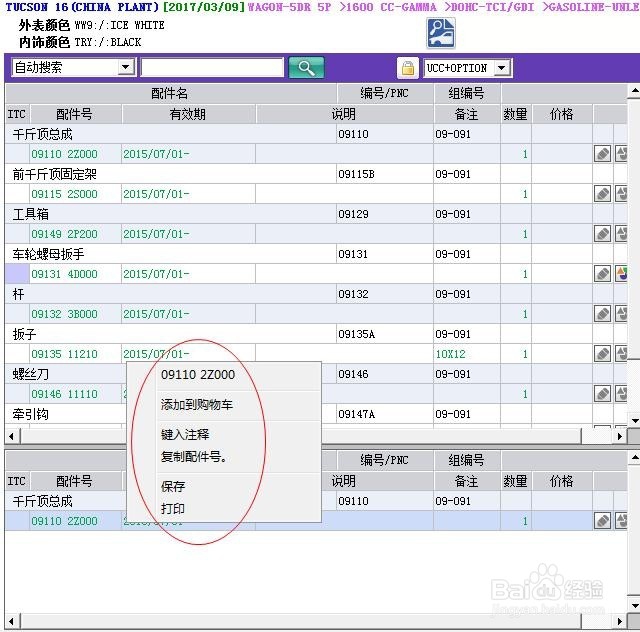Click eraser icon in lower panel 09110 2Z000 row

coord(602,521)
